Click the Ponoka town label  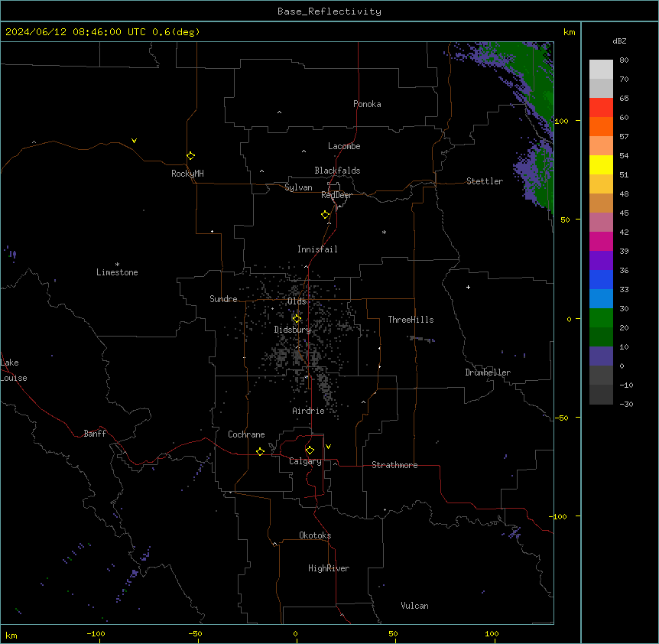[367, 104]
